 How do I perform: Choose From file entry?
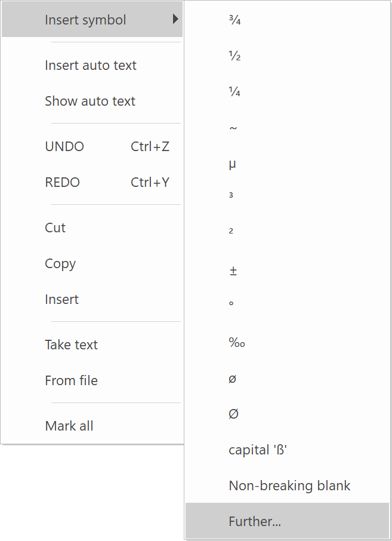tap(71, 381)
